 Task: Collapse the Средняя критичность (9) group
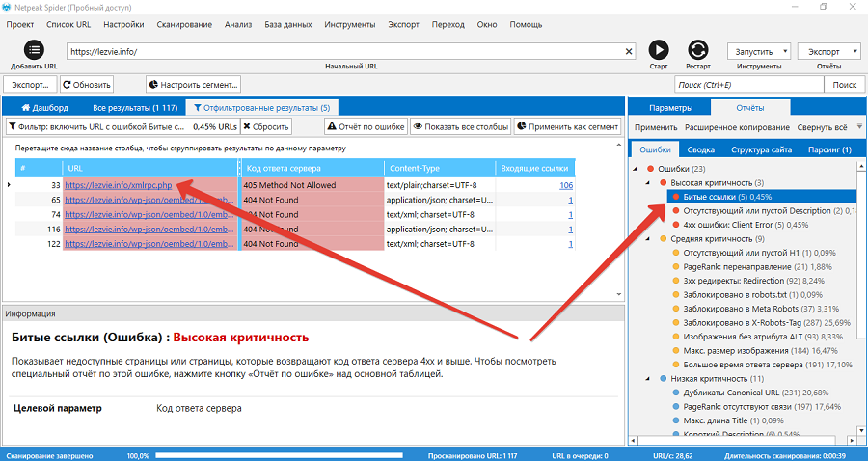pyautogui.click(x=648, y=239)
